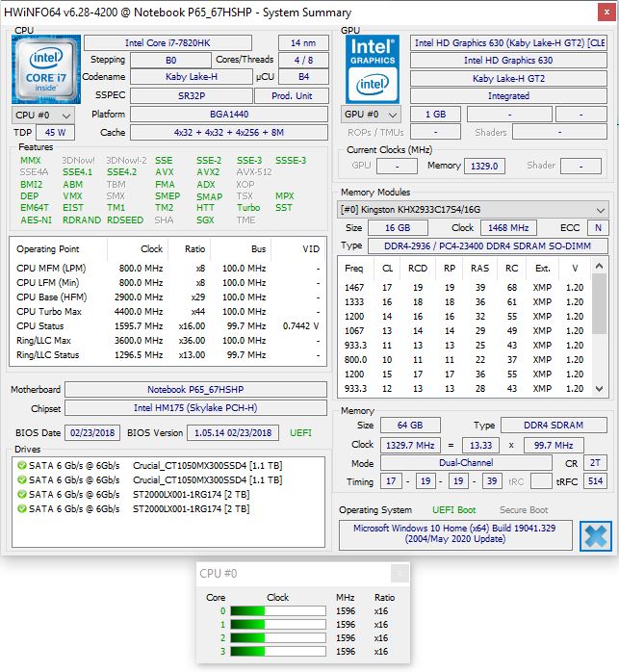Click the Integrated GPU type field
619x672 pixels.
(x=508, y=96)
